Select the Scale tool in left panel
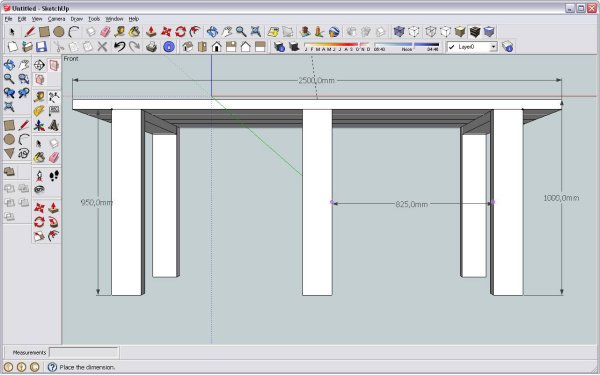The width and height of the screenshot is (600, 375). pyautogui.click(x=39, y=236)
